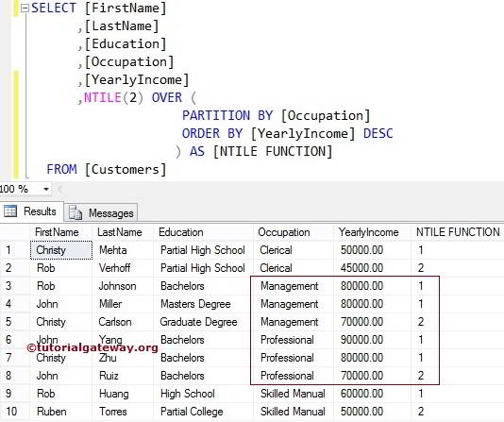Click the Messages page icon
The image size is (504, 422).
pos(76,212)
